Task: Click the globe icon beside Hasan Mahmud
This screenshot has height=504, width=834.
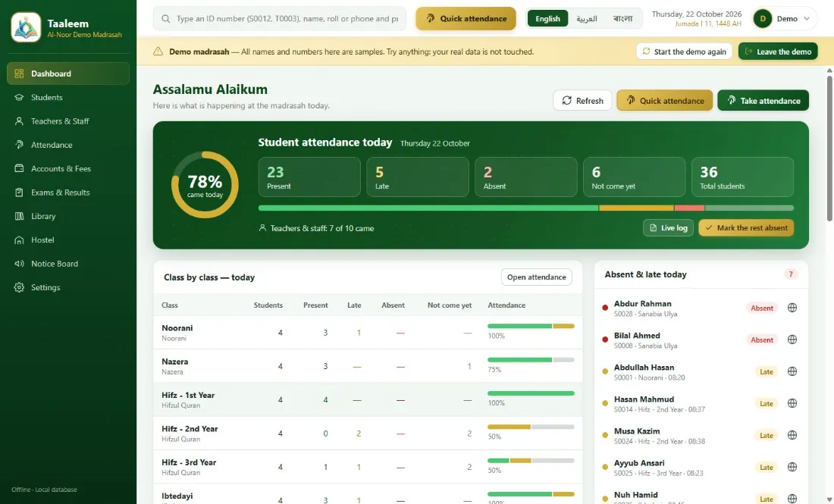Action: 792,403
